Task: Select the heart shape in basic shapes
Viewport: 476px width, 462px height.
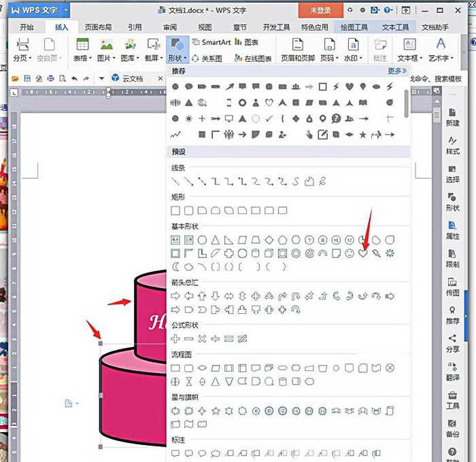Action: (x=362, y=253)
